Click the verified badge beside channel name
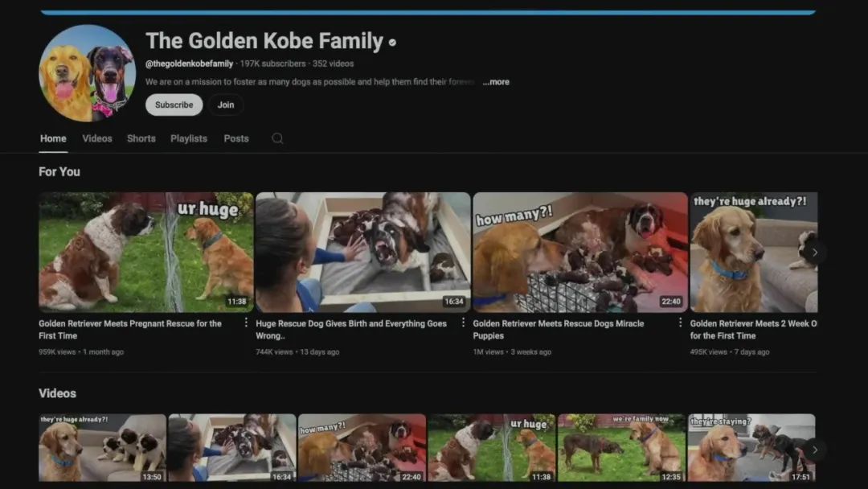868x489 pixels. (x=392, y=43)
